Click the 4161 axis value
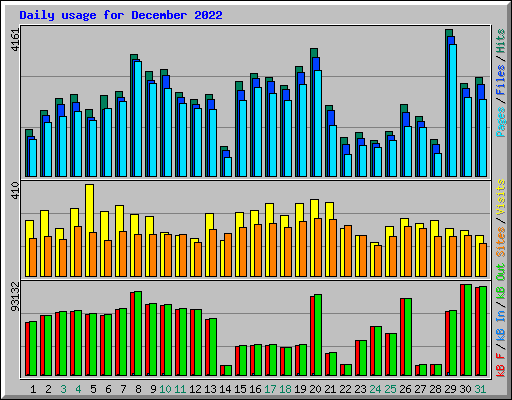This screenshot has width=512, height=400. click(15, 40)
